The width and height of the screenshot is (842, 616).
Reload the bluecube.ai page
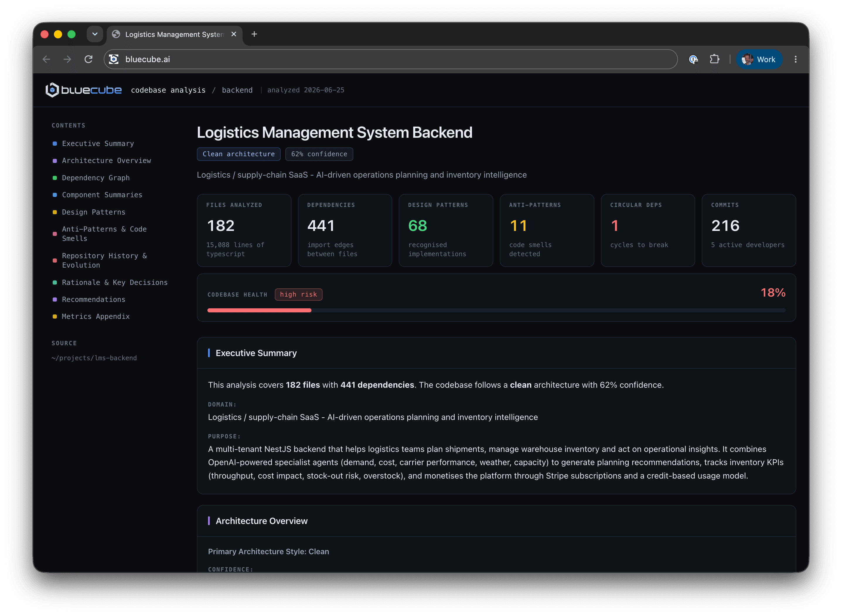click(x=88, y=59)
